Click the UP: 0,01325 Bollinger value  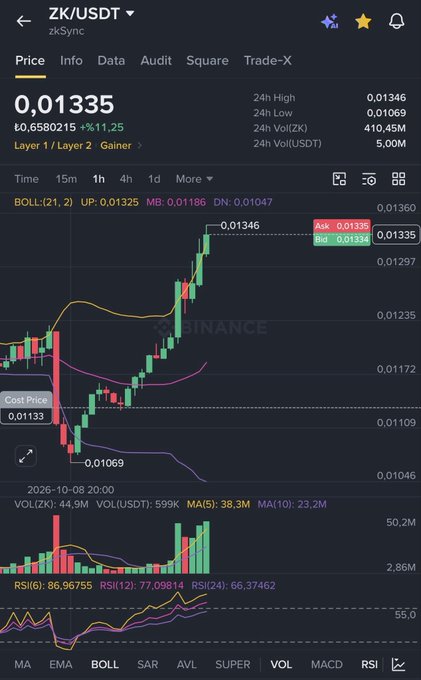pyautogui.click(x=110, y=202)
